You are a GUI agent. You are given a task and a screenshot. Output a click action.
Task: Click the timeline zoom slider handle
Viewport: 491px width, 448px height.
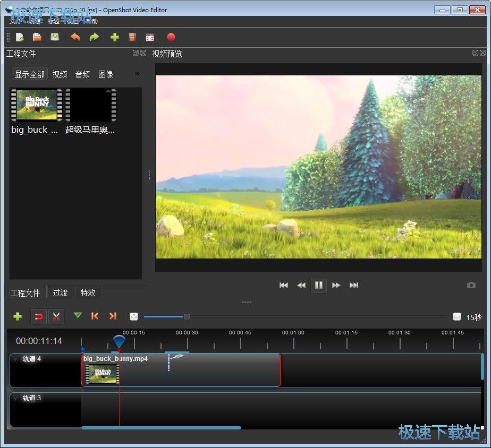click(187, 317)
